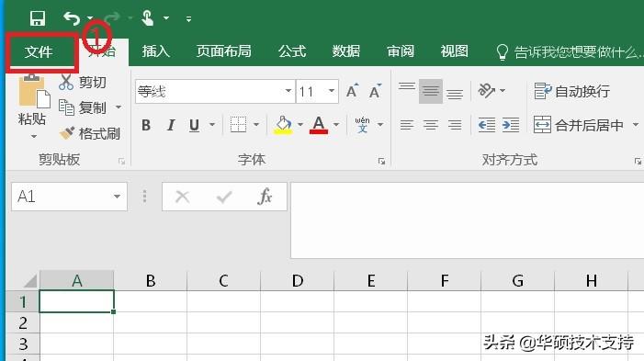Open the undo history dropdown arrow
This screenshot has width=644, height=361.
(x=90, y=18)
